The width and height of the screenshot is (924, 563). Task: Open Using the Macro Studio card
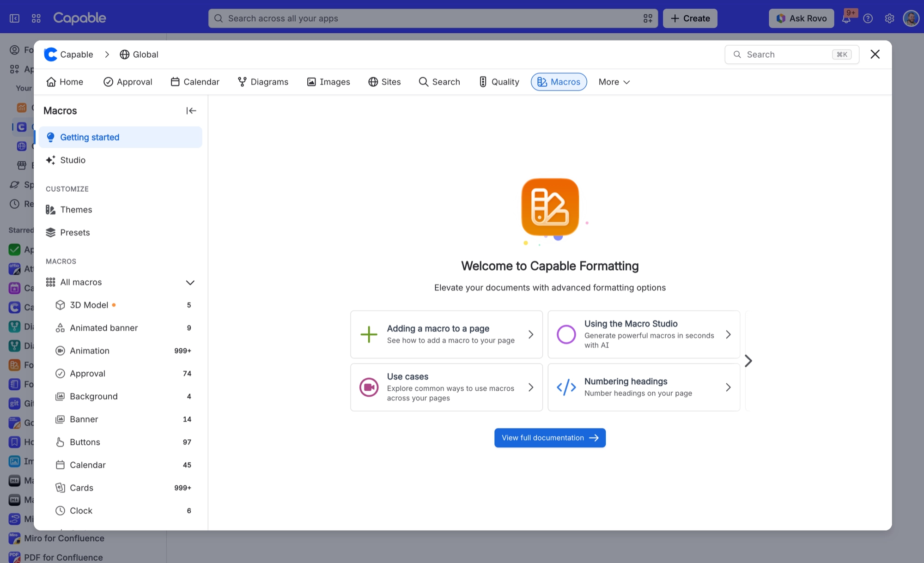tap(644, 334)
